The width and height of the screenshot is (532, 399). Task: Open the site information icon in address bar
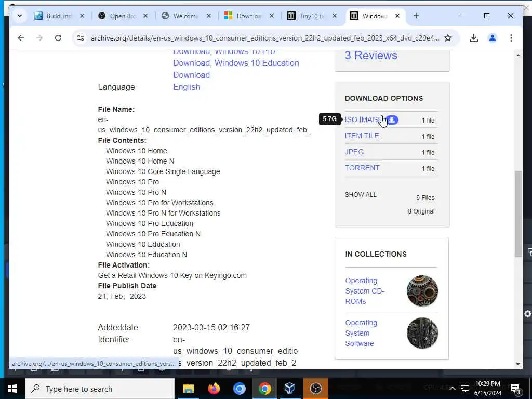pos(81,38)
